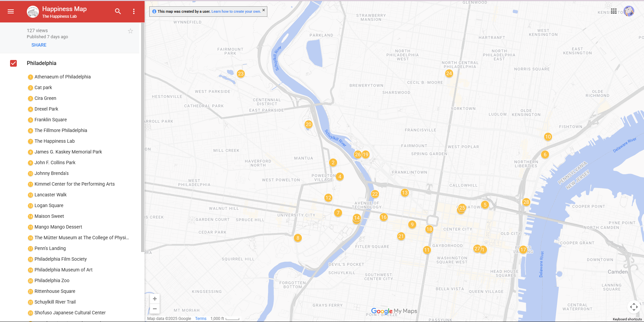The image size is (644, 322).
Task: Select 'Penn's Landing' in the places list
Action: pos(50,248)
